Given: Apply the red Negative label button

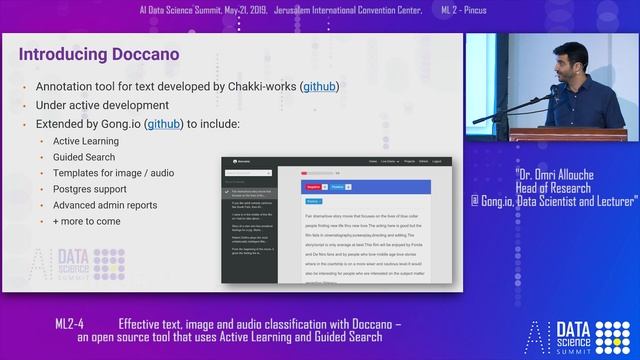Looking at the screenshot, I should (x=313, y=187).
